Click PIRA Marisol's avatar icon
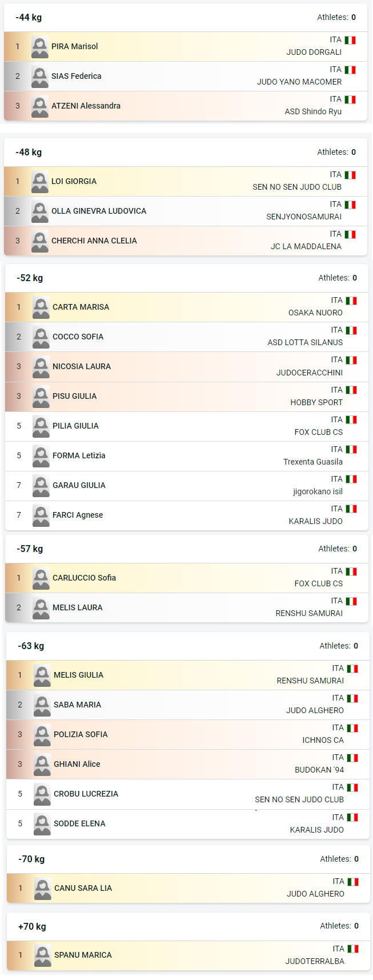The image size is (373, 980). [x=40, y=47]
